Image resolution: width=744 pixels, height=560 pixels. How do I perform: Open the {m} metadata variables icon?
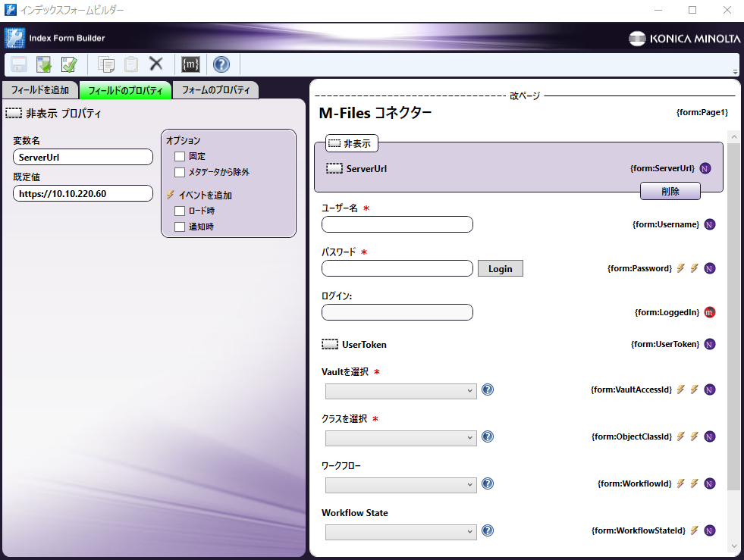click(x=190, y=64)
